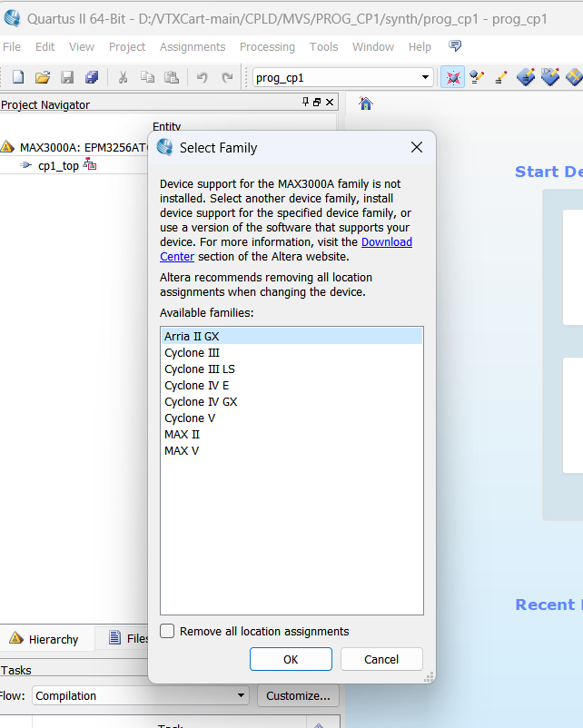Open the Window menu
The width and height of the screenshot is (583, 728).
click(373, 47)
